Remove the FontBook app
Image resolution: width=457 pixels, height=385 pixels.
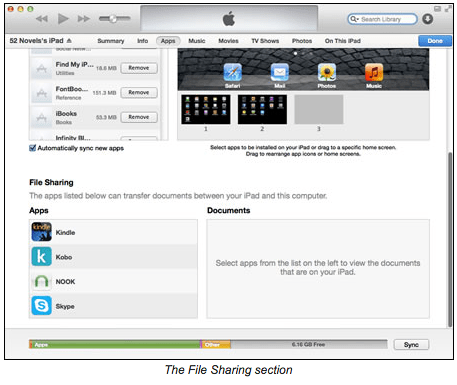coord(139,92)
